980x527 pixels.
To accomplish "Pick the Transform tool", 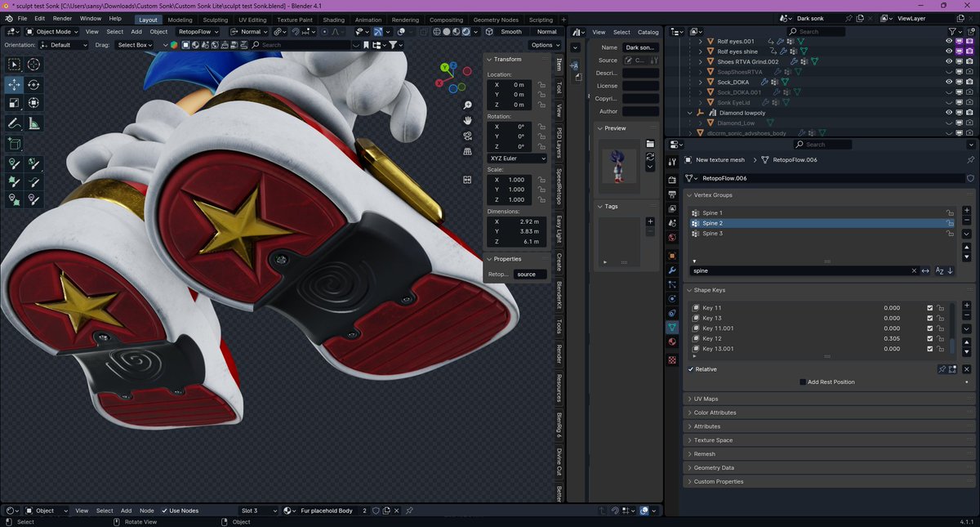I will tap(33, 103).
